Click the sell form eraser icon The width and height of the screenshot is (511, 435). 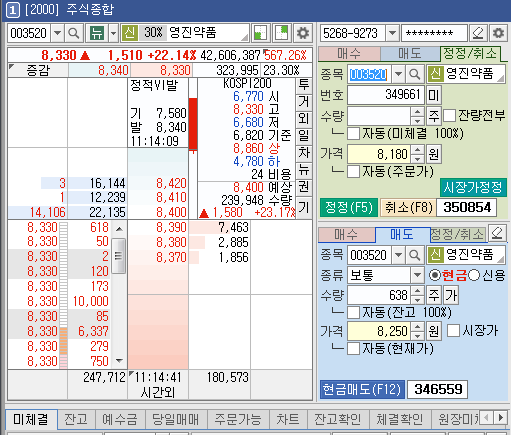[x=497, y=233]
